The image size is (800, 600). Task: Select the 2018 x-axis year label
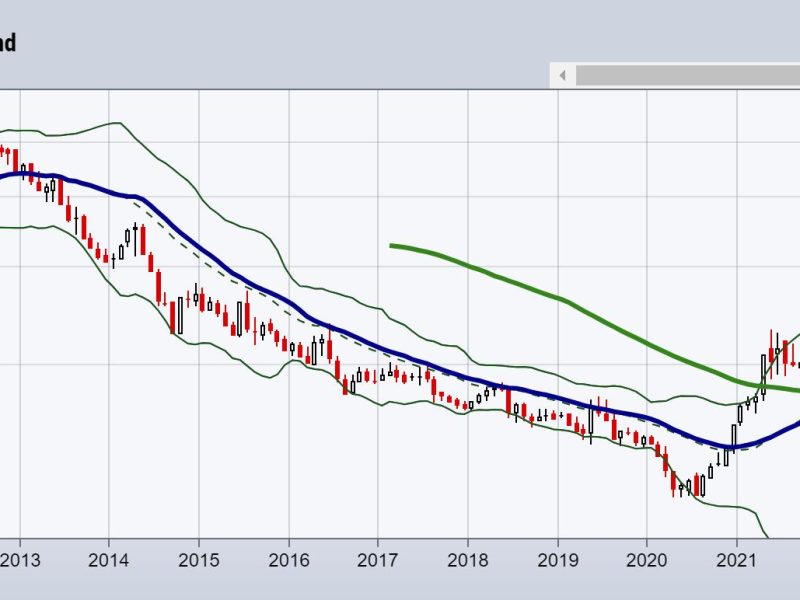click(467, 559)
